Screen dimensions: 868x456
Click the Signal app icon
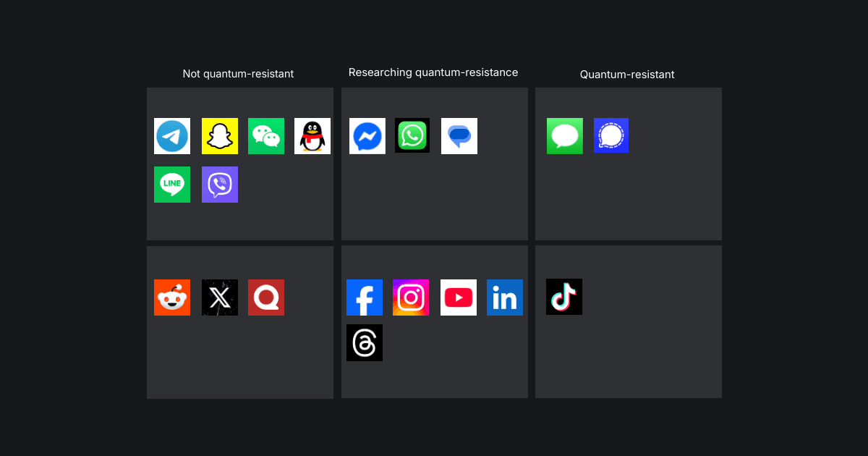click(x=611, y=135)
